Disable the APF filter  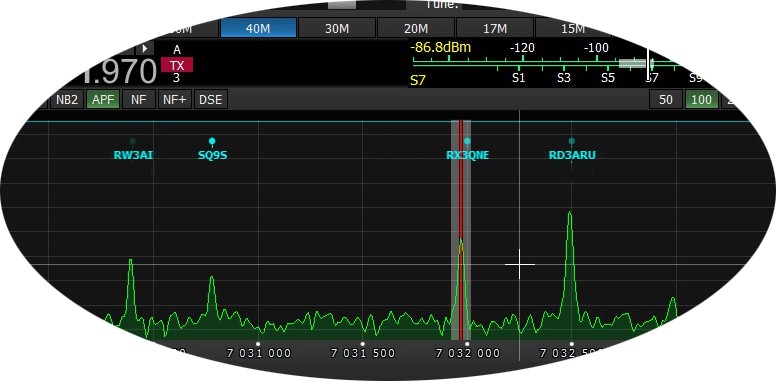pos(103,99)
